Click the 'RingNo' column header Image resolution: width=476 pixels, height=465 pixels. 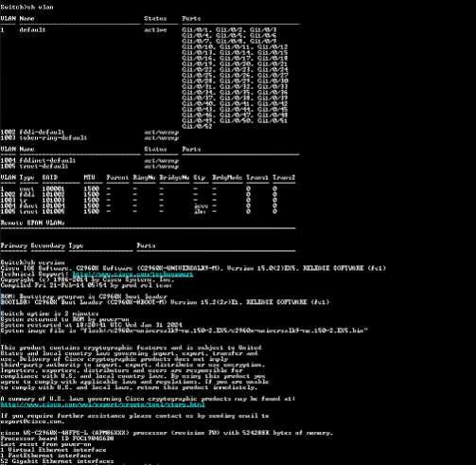point(144,177)
